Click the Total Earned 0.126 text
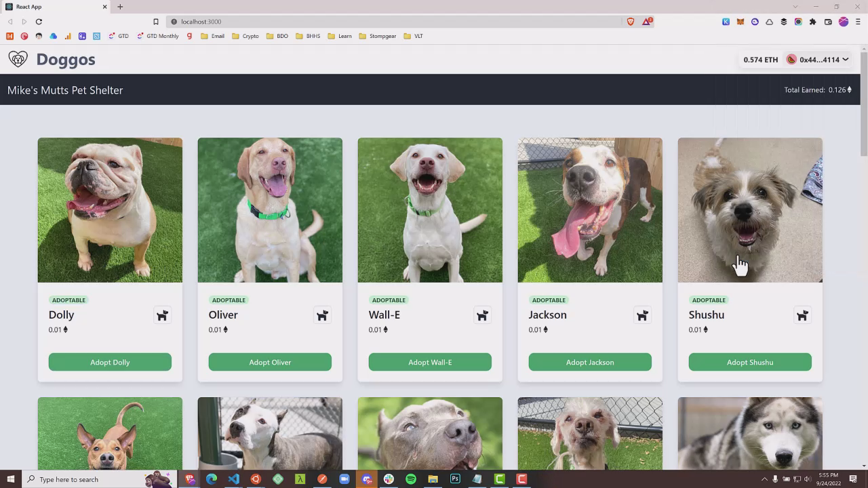868x488 pixels. tap(818, 89)
